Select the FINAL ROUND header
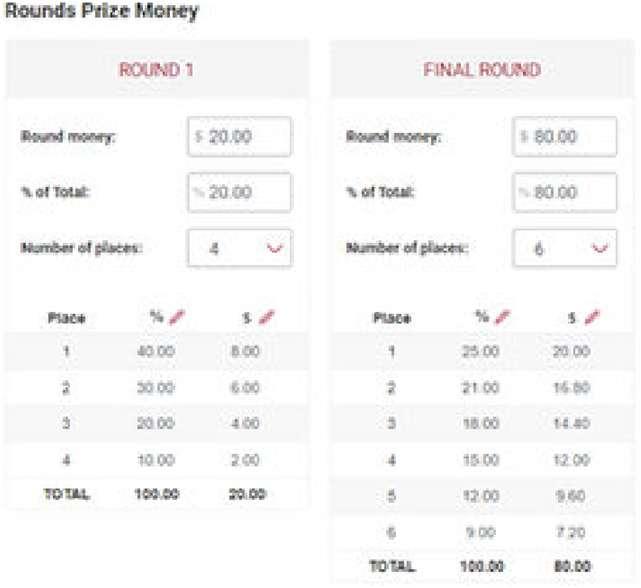This screenshot has height=588, width=641. [x=482, y=70]
